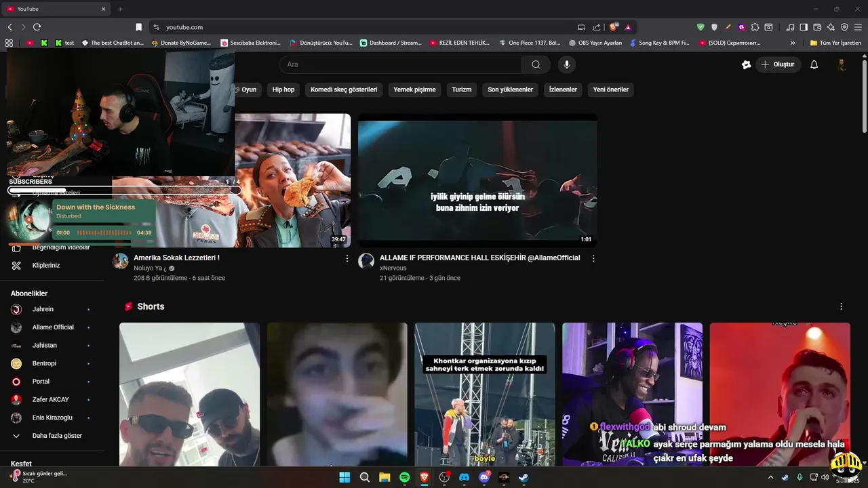This screenshot has height=488, width=868.
Task: Open the Brave VPN shield icon
Action: (844, 27)
